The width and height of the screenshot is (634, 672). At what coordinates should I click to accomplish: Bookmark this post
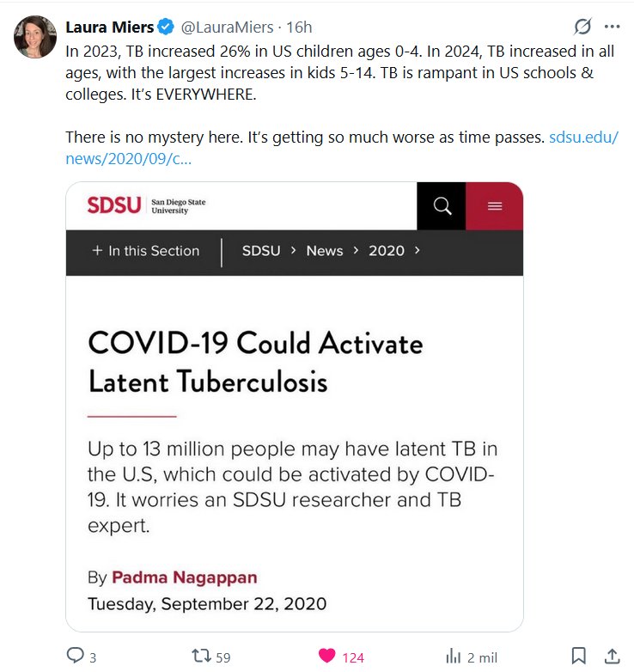click(x=579, y=656)
